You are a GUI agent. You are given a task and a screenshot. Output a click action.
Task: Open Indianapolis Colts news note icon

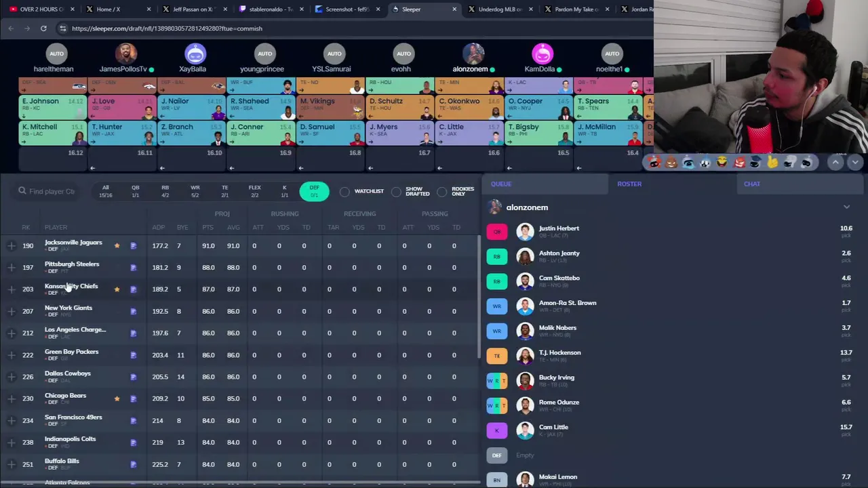point(134,443)
